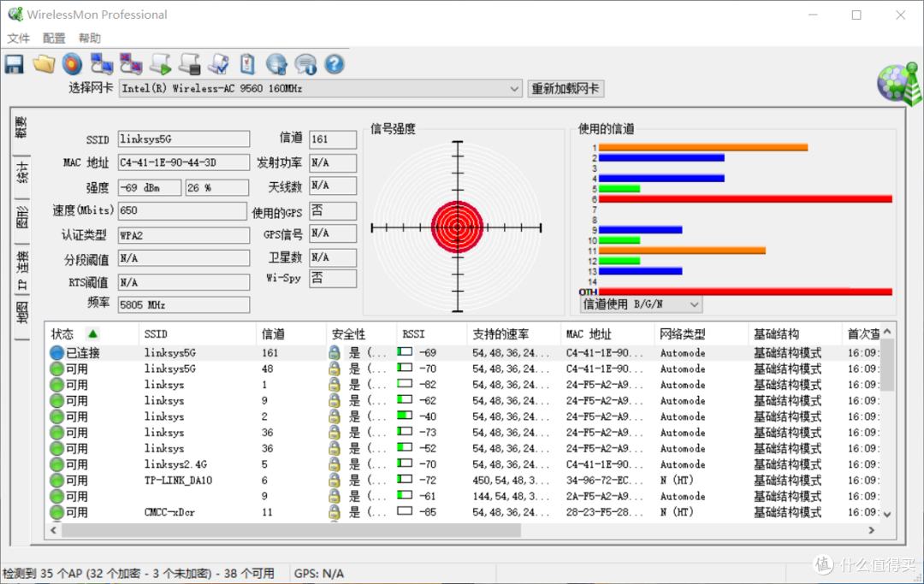This screenshot has width=924, height=584.
Task: Click the disconnect computers red-X toolbar icon
Action: pos(131,64)
